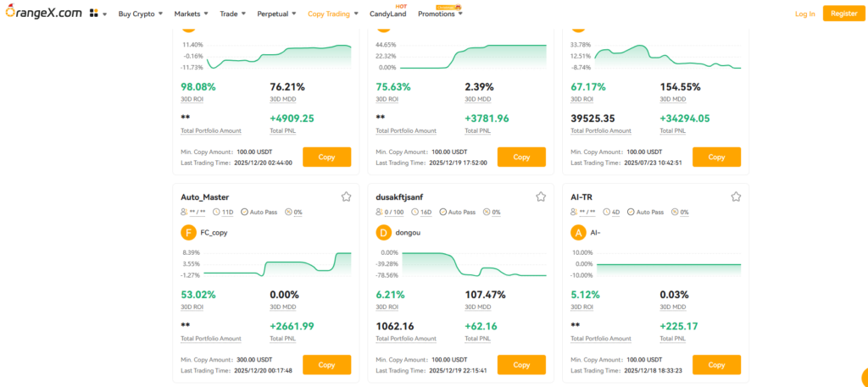Star the AI-TR trader card
Image resolution: width=868 pixels, height=387 pixels.
(x=736, y=196)
